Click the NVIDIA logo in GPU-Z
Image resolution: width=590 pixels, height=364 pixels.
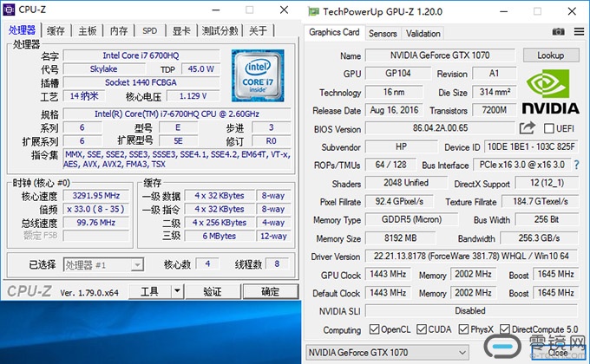(x=550, y=93)
